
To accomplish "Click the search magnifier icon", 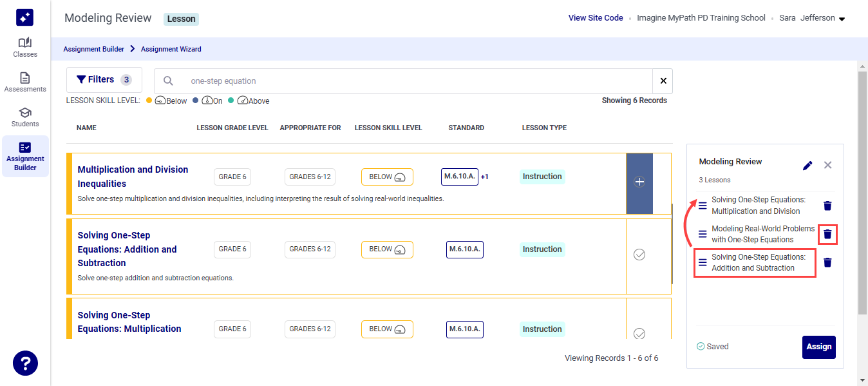I will click(x=168, y=81).
